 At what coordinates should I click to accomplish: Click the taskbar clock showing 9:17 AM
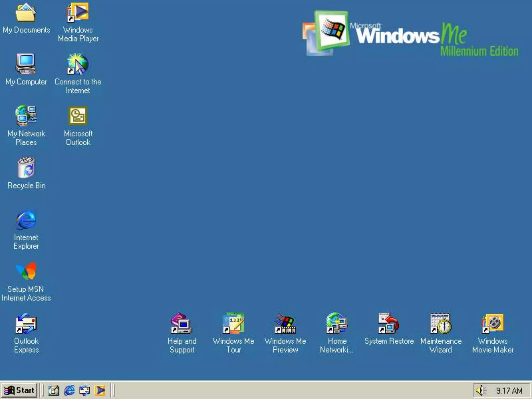(x=509, y=391)
